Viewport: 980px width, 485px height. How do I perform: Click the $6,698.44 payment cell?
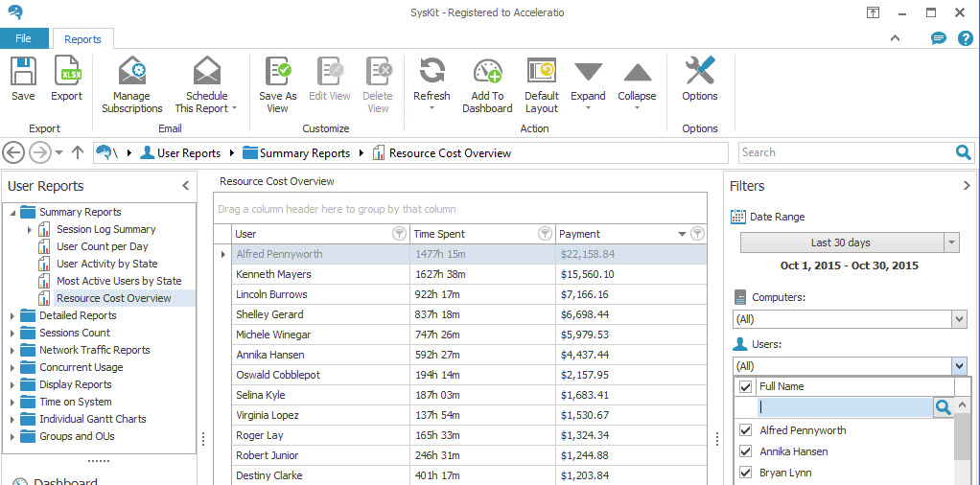[x=631, y=314]
